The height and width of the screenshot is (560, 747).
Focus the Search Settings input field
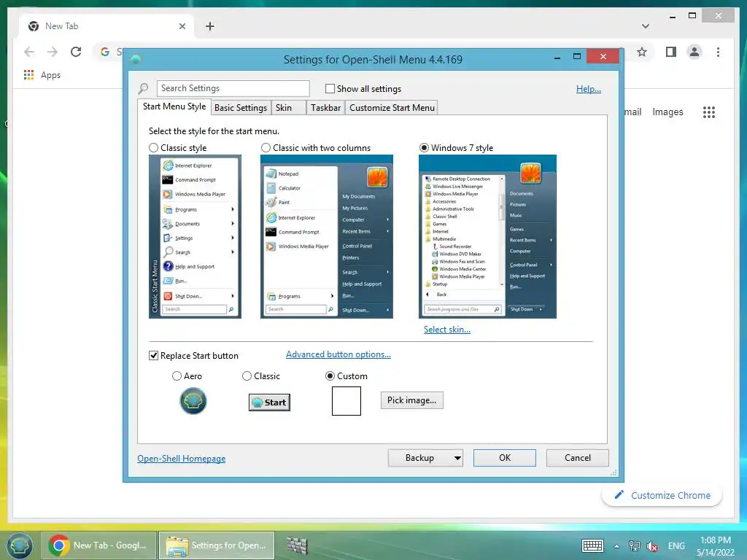click(233, 88)
